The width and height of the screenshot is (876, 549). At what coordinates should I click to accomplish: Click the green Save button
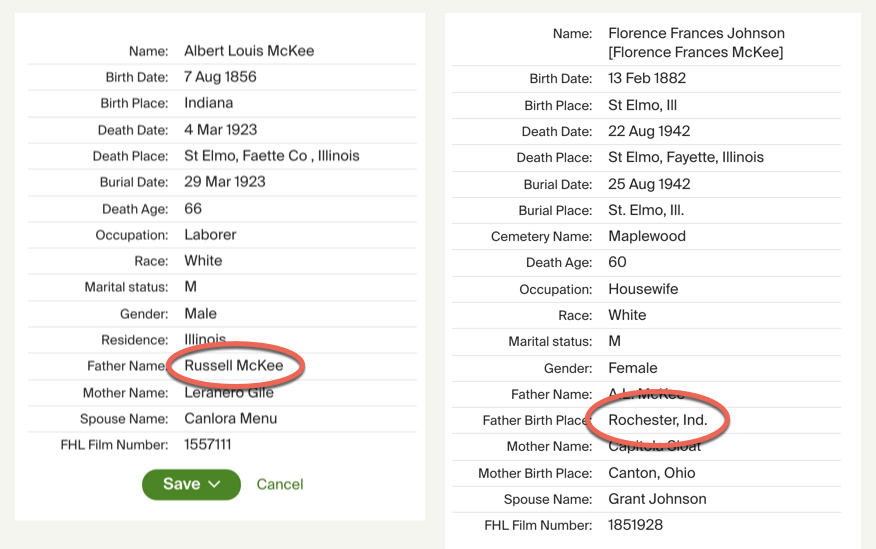coord(181,484)
